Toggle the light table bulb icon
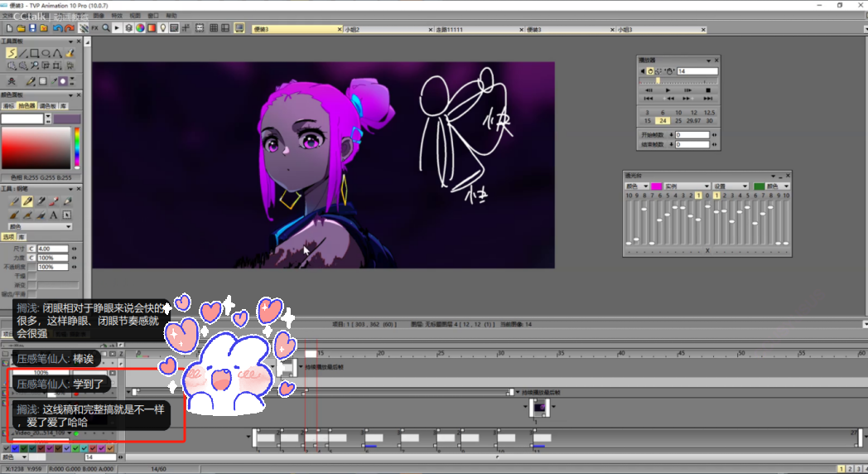 pyautogui.click(x=162, y=28)
